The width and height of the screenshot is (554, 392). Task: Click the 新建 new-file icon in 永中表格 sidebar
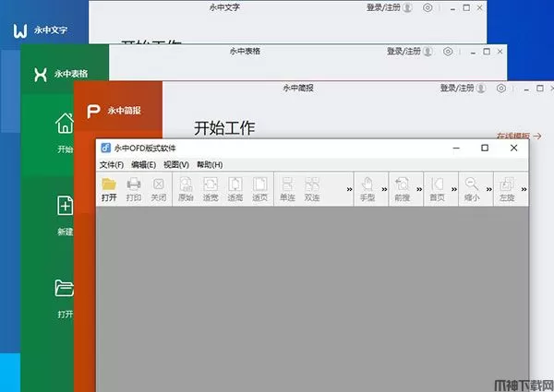(x=66, y=205)
